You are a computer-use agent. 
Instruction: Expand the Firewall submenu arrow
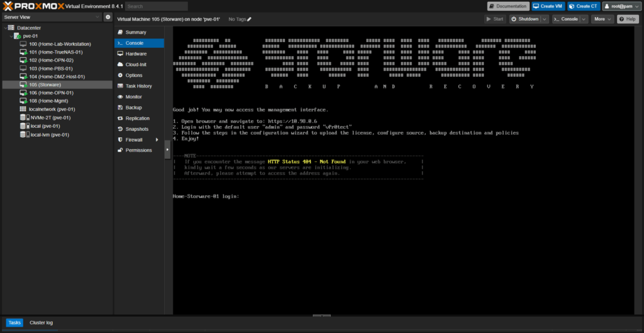pyautogui.click(x=157, y=140)
